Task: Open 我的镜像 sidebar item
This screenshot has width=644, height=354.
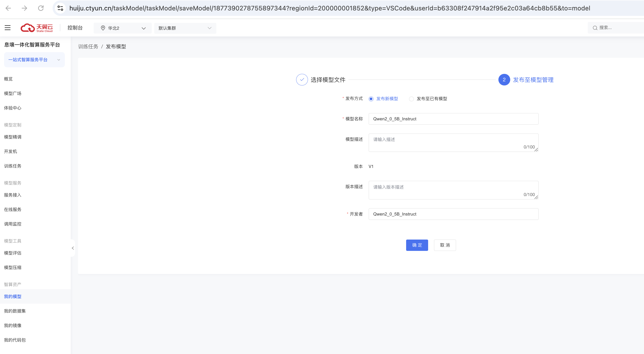Action: (x=13, y=325)
